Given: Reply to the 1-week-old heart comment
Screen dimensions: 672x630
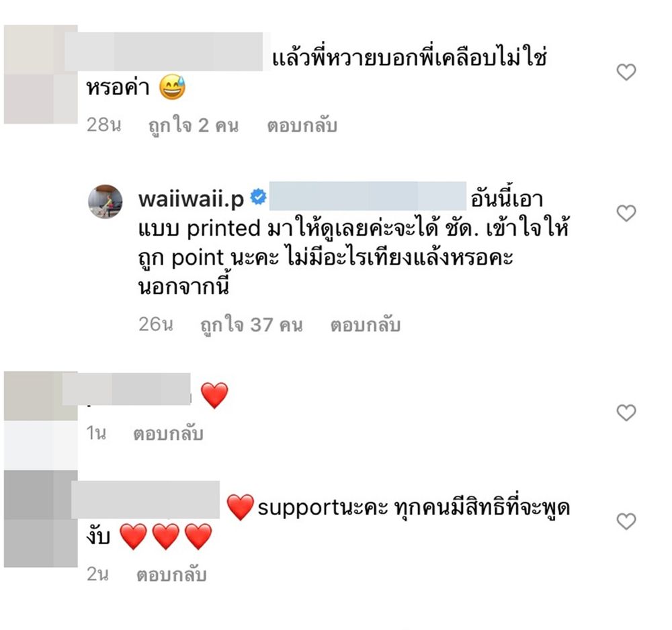Looking at the screenshot, I should click(x=169, y=434).
